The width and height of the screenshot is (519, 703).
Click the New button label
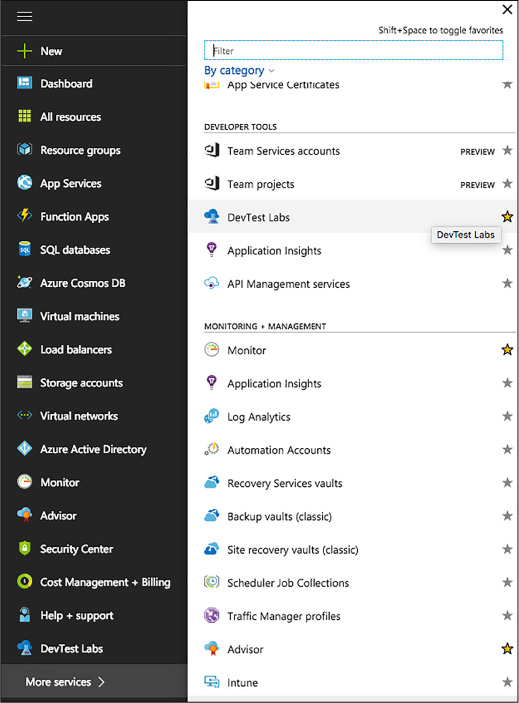coord(51,51)
